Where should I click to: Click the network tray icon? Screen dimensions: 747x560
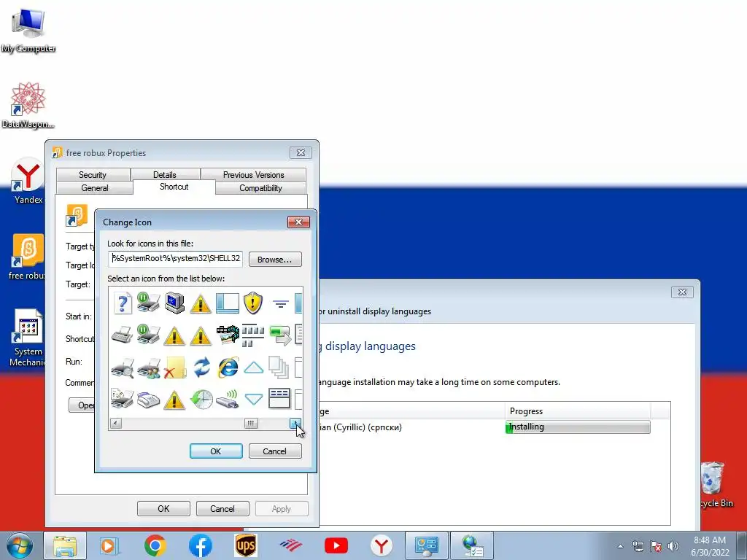click(638, 546)
